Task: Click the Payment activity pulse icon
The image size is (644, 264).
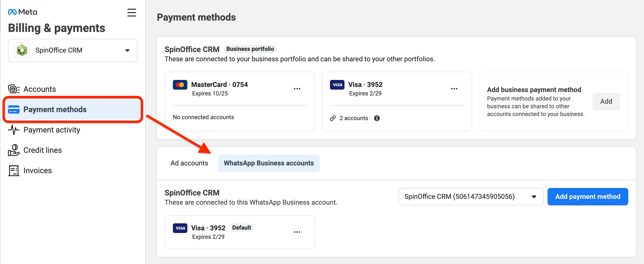Action: click(14, 130)
